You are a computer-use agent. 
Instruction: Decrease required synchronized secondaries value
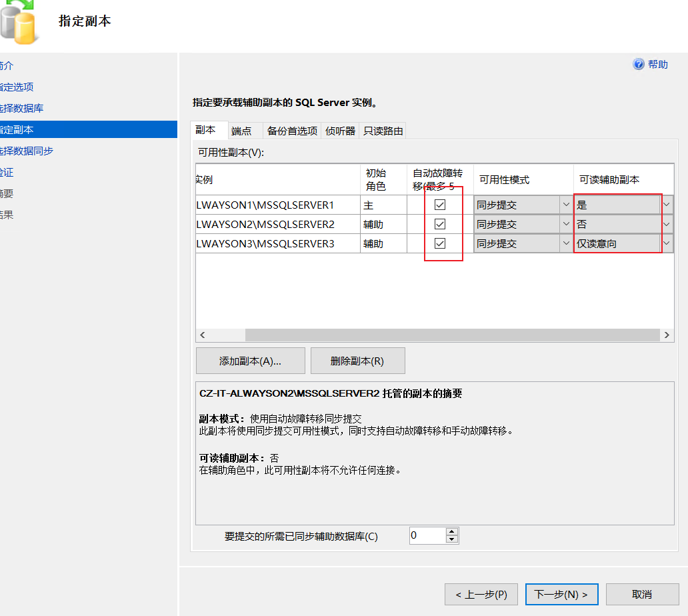452,539
